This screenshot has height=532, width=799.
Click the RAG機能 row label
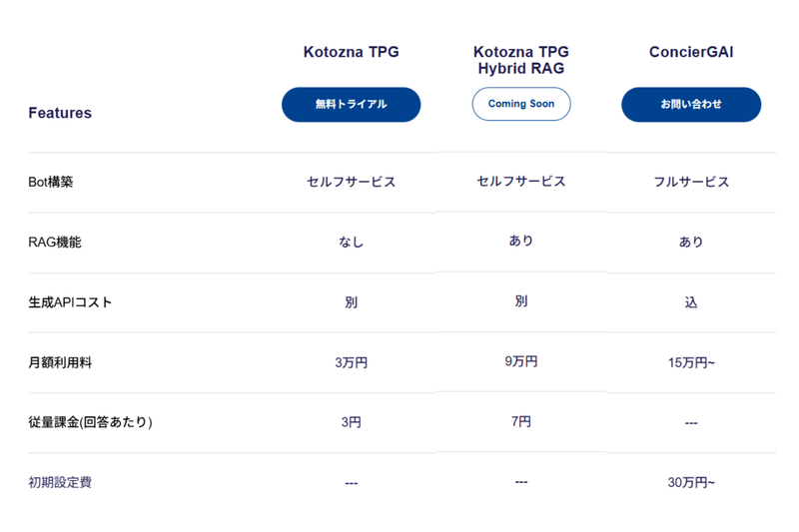(55, 243)
